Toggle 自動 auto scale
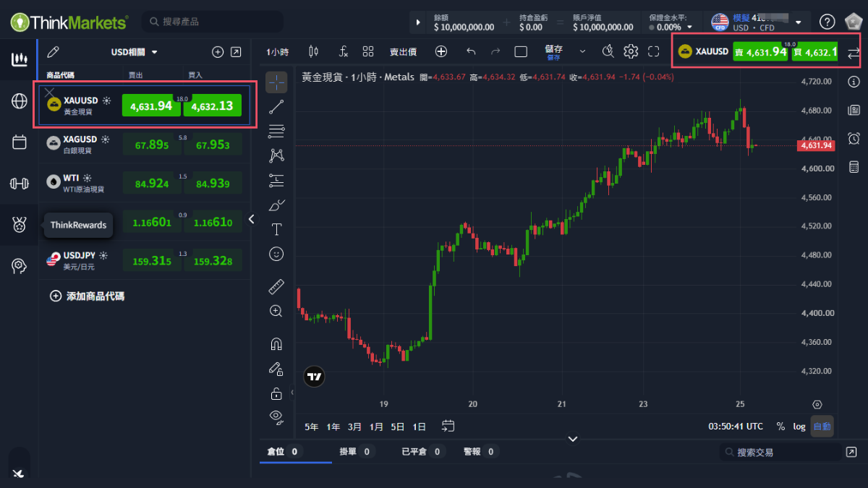The width and height of the screenshot is (868, 488). [x=822, y=427]
